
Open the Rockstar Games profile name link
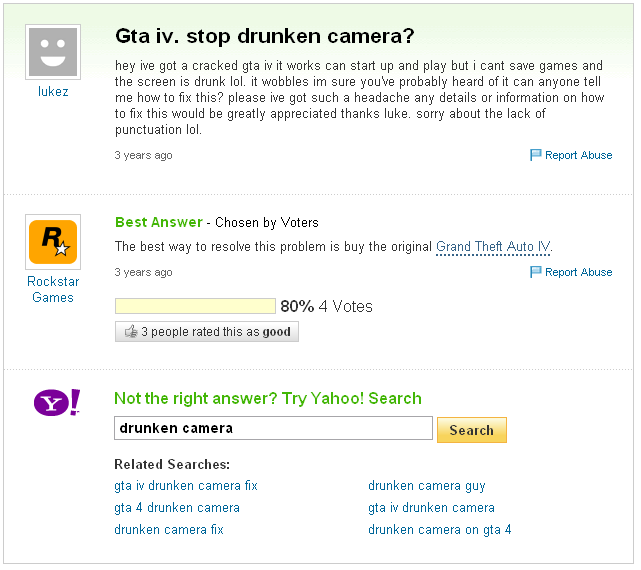tap(53, 289)
